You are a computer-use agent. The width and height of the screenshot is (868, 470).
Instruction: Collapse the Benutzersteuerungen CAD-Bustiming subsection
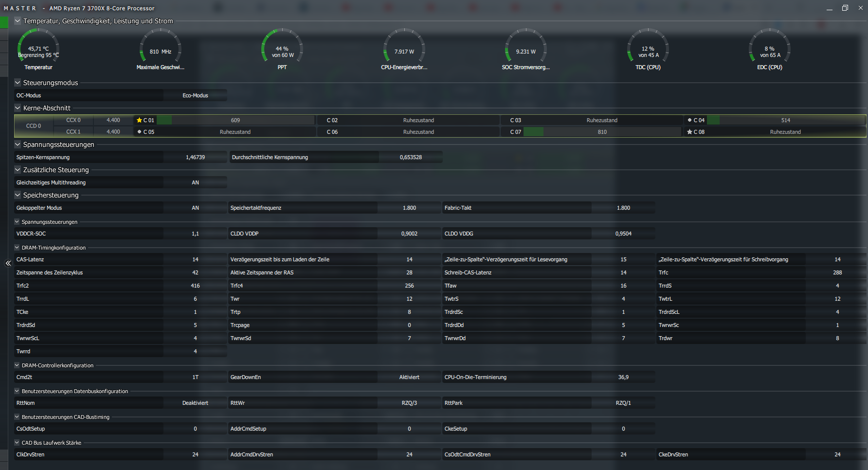pyautogui.click(x=17, y=417)
